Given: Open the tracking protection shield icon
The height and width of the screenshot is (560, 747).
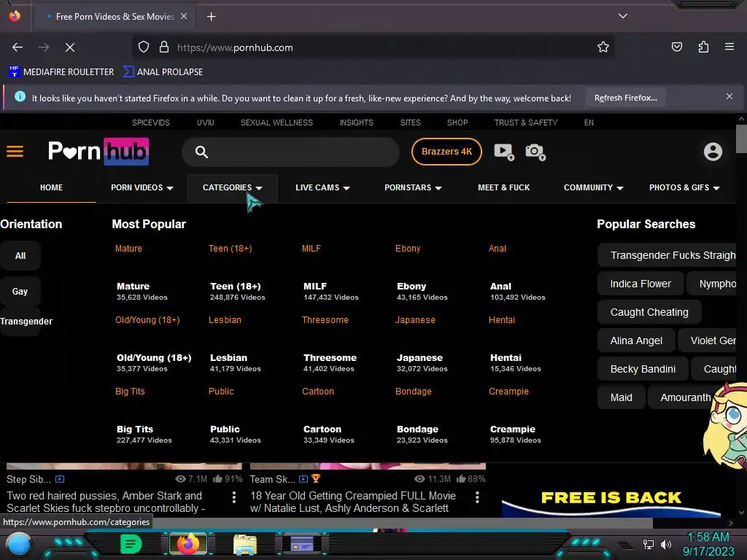Looking at the screenshot, I should [144, 47].
